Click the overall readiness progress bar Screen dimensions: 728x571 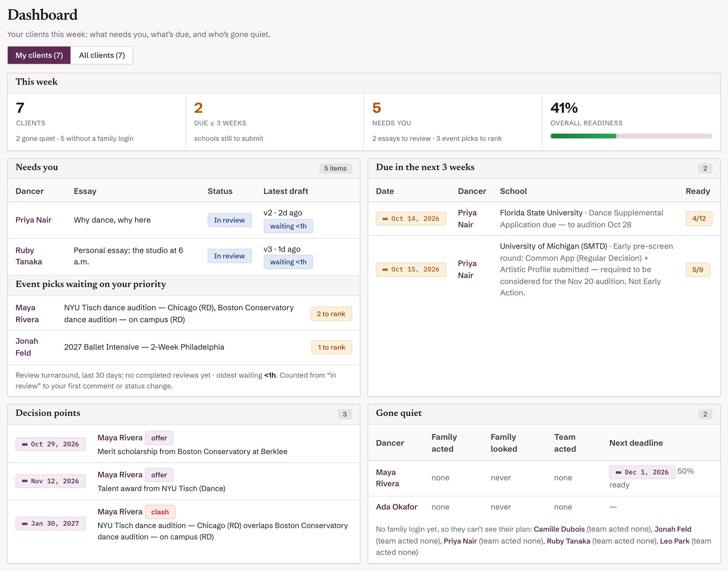pos(631,136)
